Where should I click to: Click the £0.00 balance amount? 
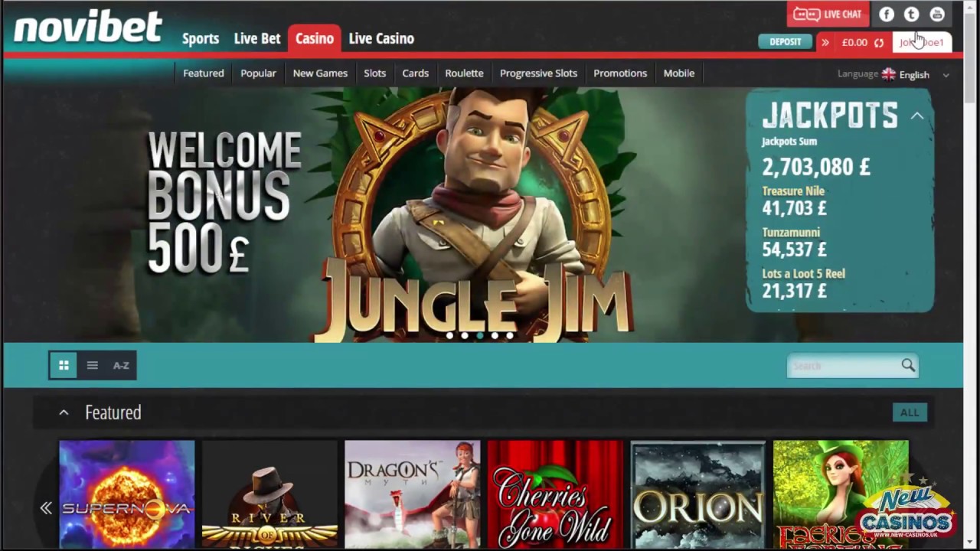(x=854, y=43)
